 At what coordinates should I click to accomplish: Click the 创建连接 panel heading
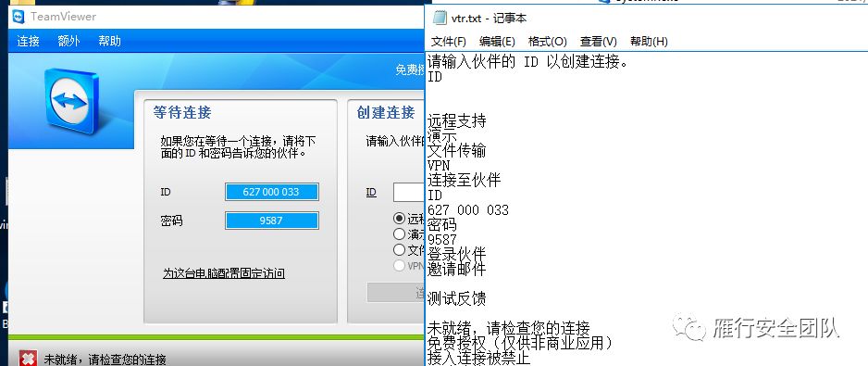tap(386, 112)
